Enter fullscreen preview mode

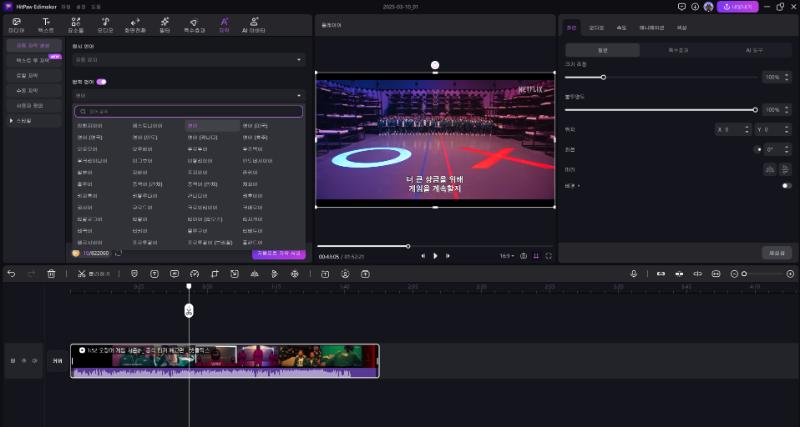tap(549, 255)
